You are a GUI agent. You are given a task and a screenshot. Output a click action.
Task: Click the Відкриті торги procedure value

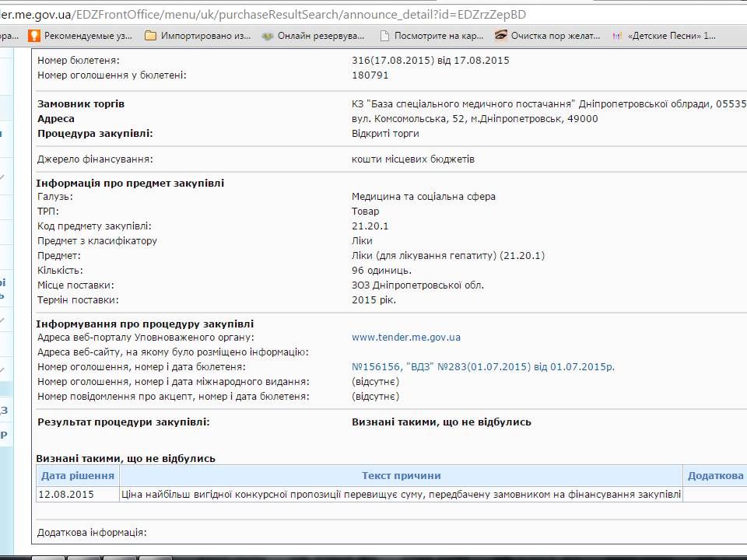tap(385, 134)
